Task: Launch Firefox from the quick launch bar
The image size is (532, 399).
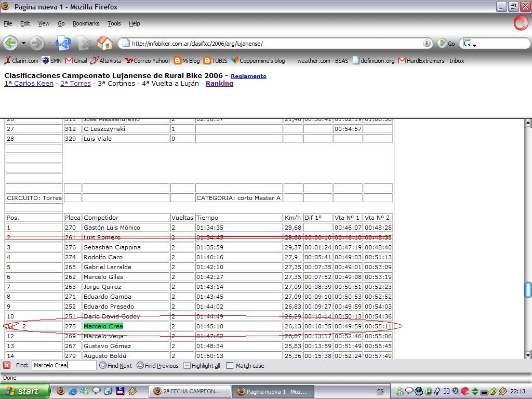Action: pos(61,391)
